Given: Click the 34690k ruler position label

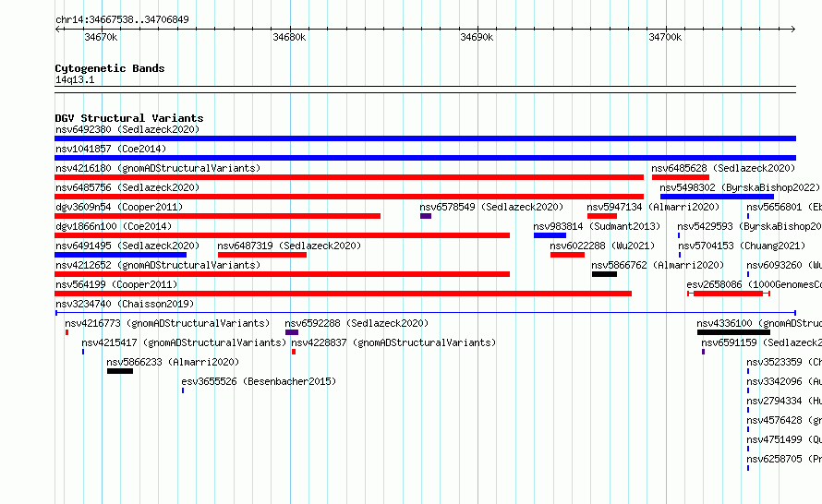Looking at the screenshot, I should click(477, 37).
